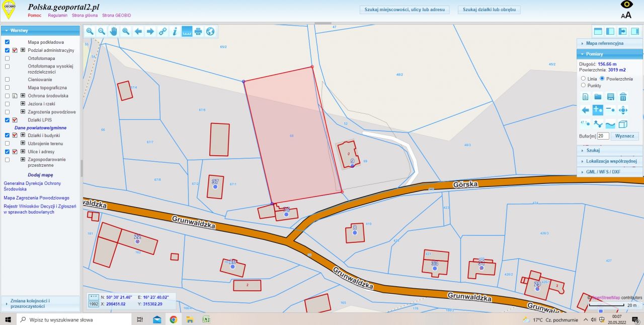The width and height of the screenshot is (644, 325).
Task: Create a new measurement document
Action: [x=585, y=97]
